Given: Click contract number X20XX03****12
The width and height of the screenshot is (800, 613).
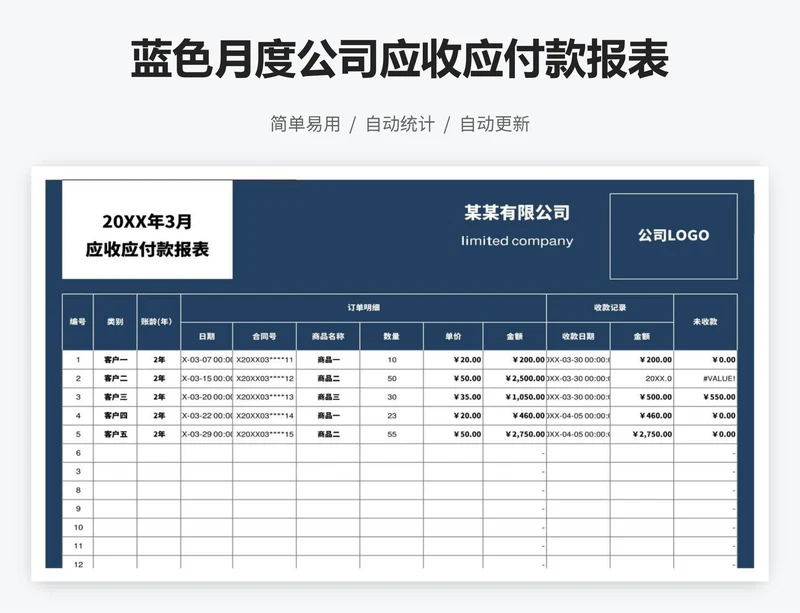Looking at the screenshot, I should click(264, 379).
